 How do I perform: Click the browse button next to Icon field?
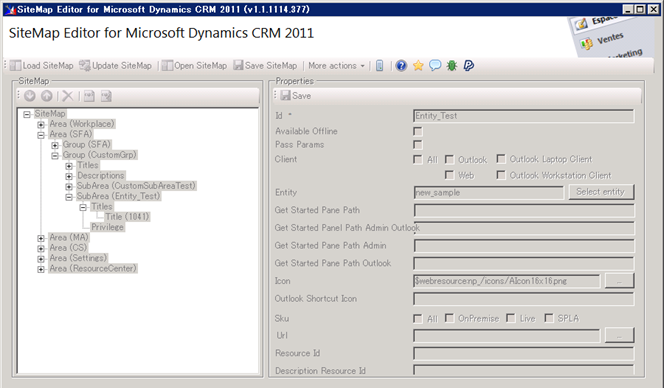[619, 281]
